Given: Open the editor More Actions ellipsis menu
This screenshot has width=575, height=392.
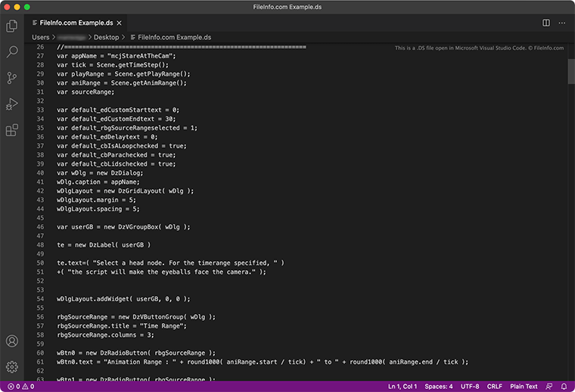Looking at the screenshot, I should pos(562,23).
